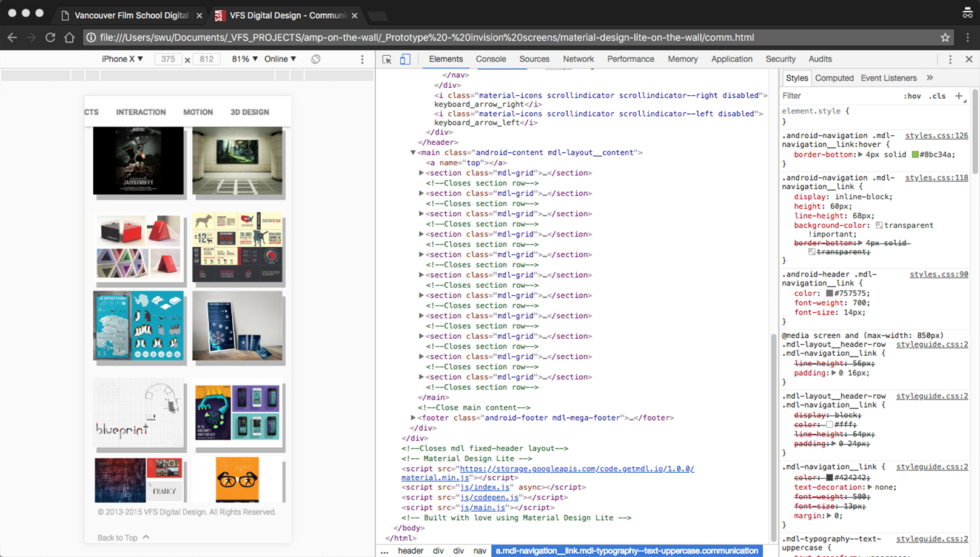Close the Vancouver Film School Digital tab
Viewport: 980px width, 557px height.
(x=200, y=15)
